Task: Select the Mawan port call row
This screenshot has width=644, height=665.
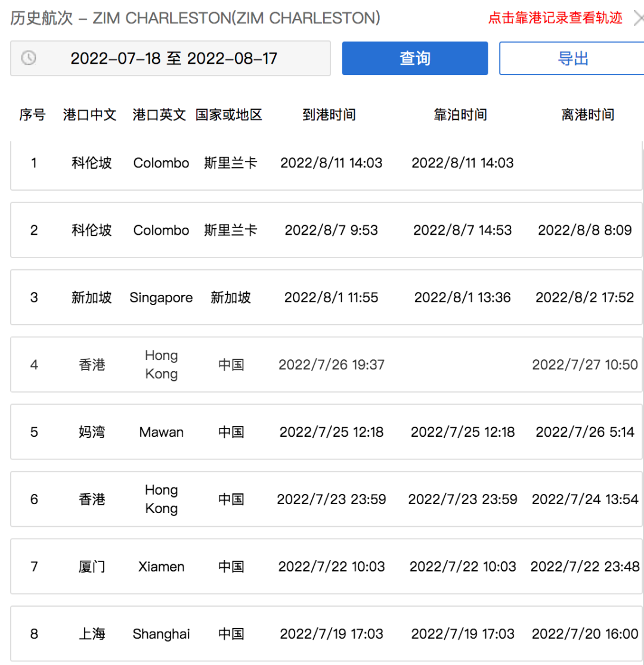Action: point(322,431)
